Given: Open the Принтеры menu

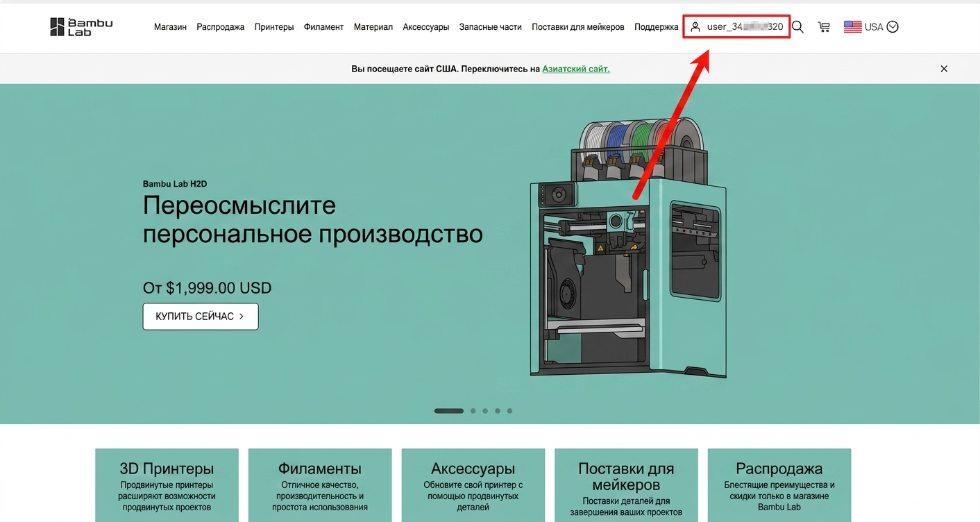Looking at the screenshot, I should point(274,27).
